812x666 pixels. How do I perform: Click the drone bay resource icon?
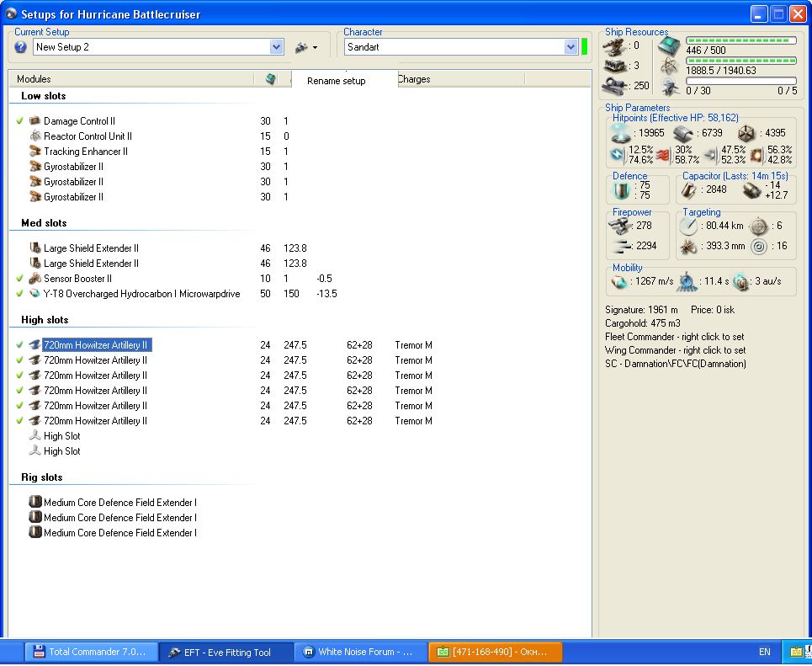670,87
